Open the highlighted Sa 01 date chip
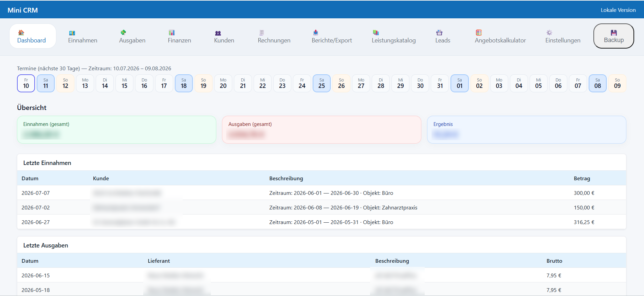Screen dimensions: 644x296 tap(460, 83)
